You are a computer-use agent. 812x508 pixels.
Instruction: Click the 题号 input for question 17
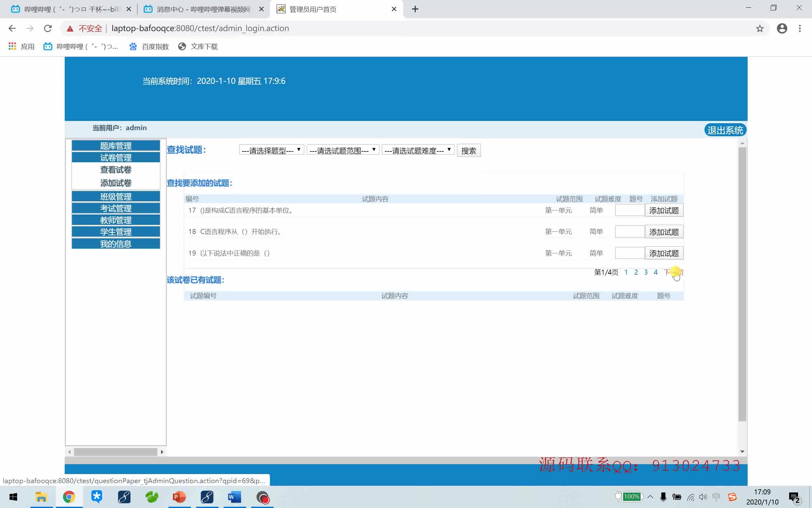630,210
